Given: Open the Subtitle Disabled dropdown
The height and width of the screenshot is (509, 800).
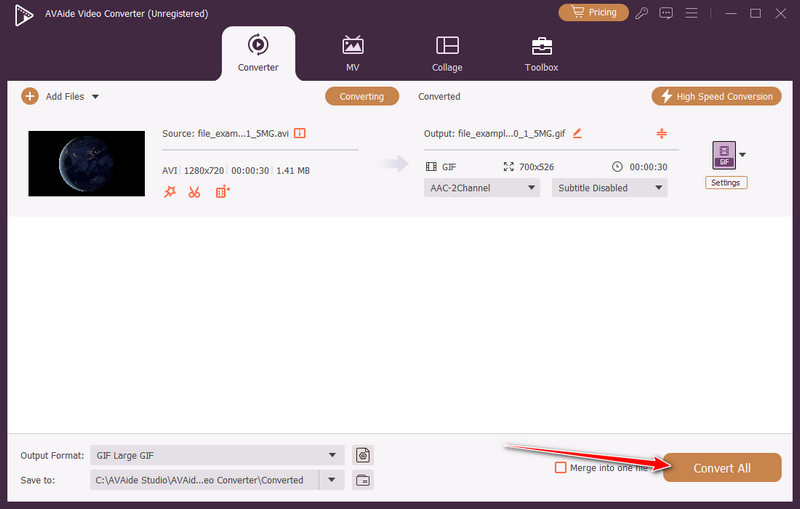Looking at the screenshot, I should click(x=609, y=187).
